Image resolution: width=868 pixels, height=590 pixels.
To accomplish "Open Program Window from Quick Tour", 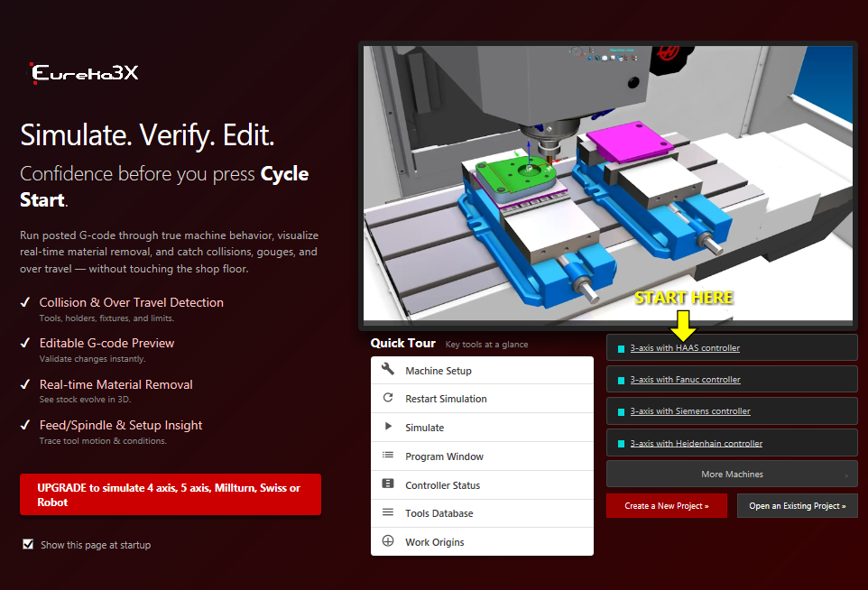I will click(482, 456).
